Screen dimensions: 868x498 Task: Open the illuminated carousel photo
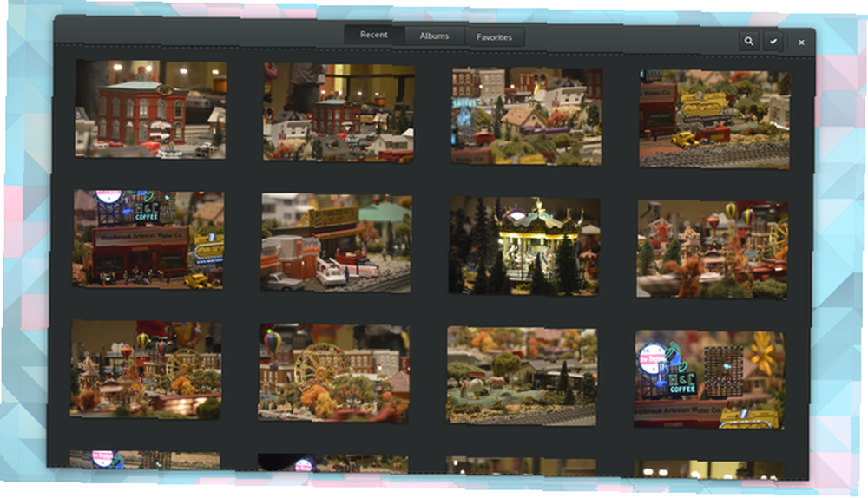(x=524, y=246)
